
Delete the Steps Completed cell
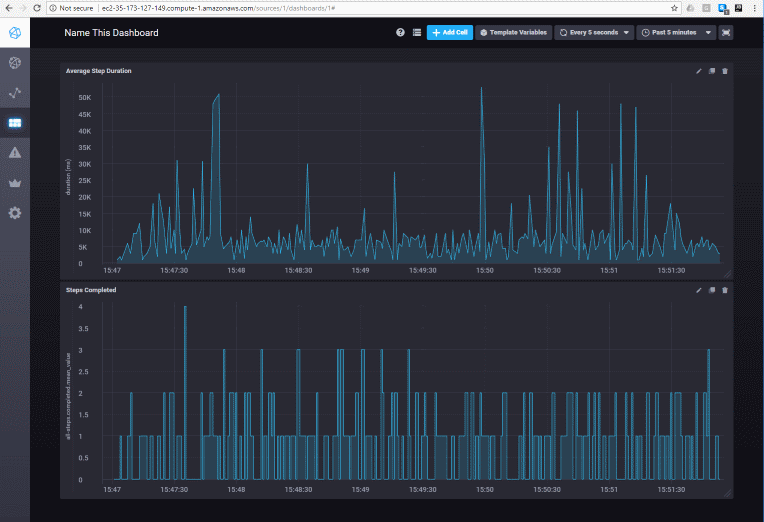[x=725, y=290]
